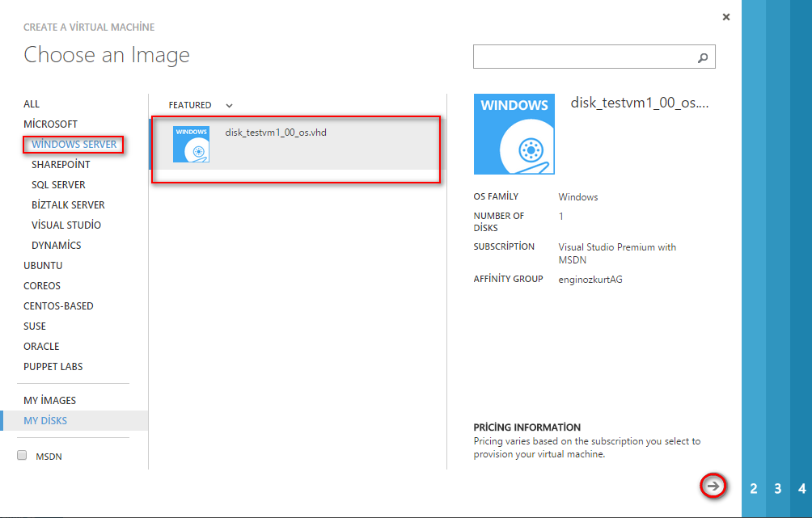Open the Visual Studio image category
Image resolution: width=812 pixels, height=518 pixels.
point(66,225)
